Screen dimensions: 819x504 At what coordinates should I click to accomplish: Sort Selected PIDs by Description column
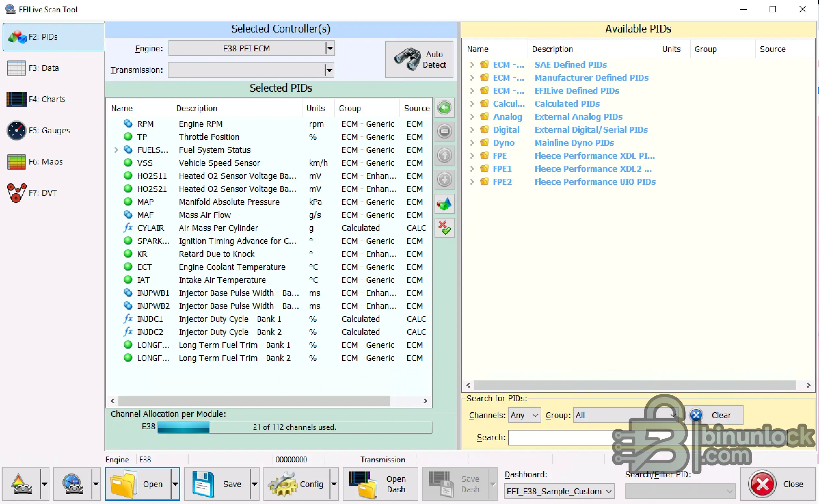(x=237, y=108)
